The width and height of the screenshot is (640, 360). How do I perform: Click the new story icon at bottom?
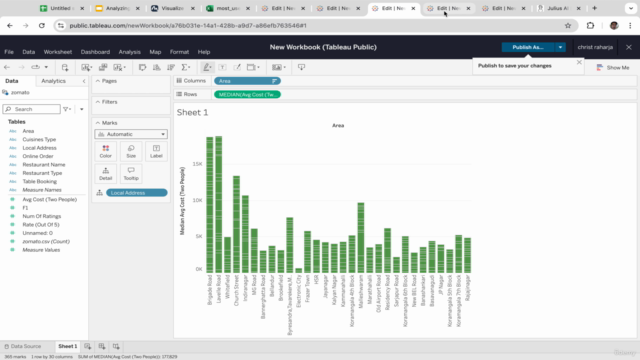tap(116, 347)
